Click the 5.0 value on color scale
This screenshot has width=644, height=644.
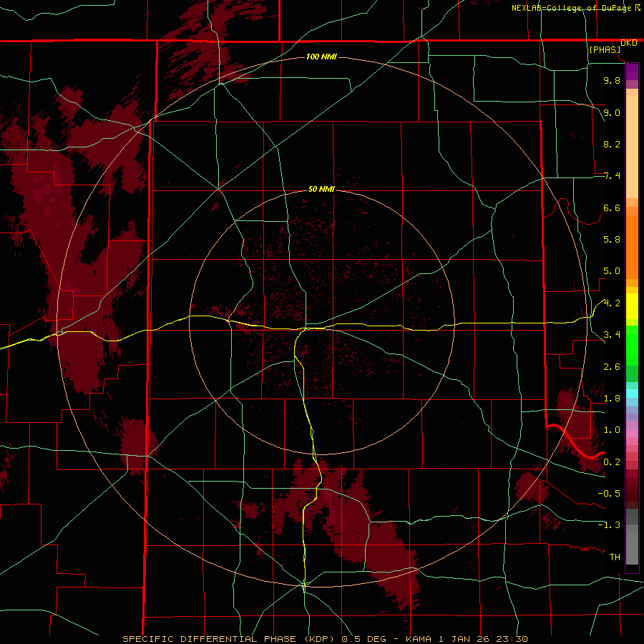pyautogui.click(x=612, y=271)
